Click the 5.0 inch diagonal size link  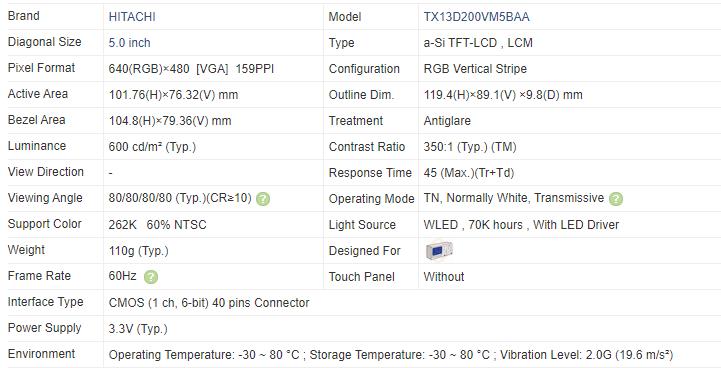(x=130, y=43)
